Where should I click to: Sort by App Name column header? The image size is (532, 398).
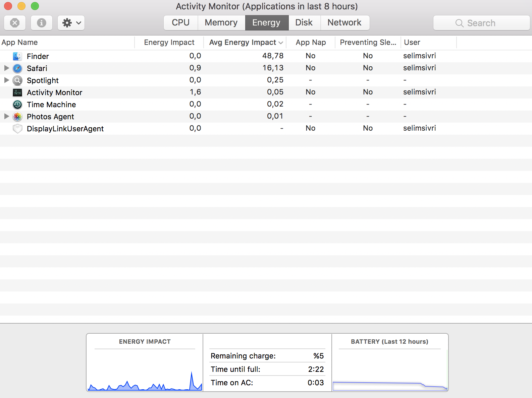click(x=67, y=43)
